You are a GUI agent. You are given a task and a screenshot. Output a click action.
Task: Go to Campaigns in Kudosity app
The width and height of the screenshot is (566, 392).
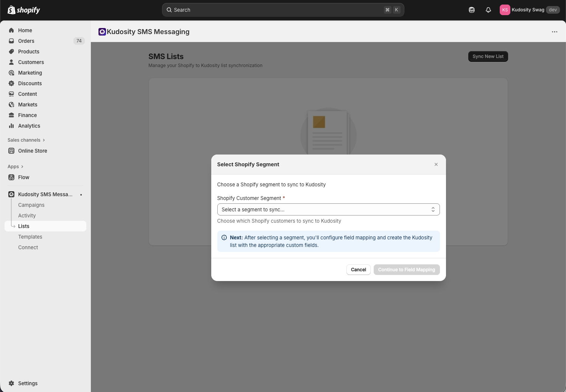pyautogui.click(x=31, y=205)
